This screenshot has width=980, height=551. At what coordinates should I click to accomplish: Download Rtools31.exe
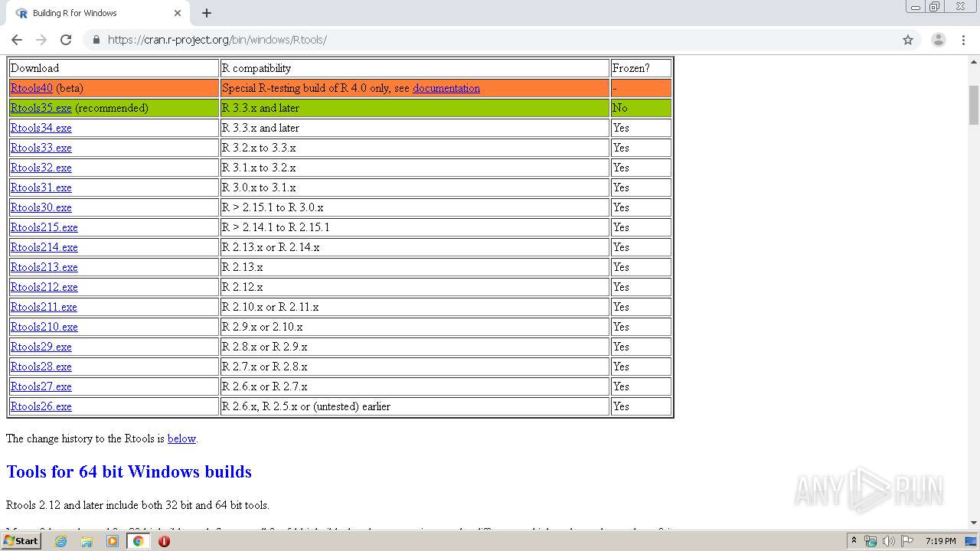coord(41,187)
